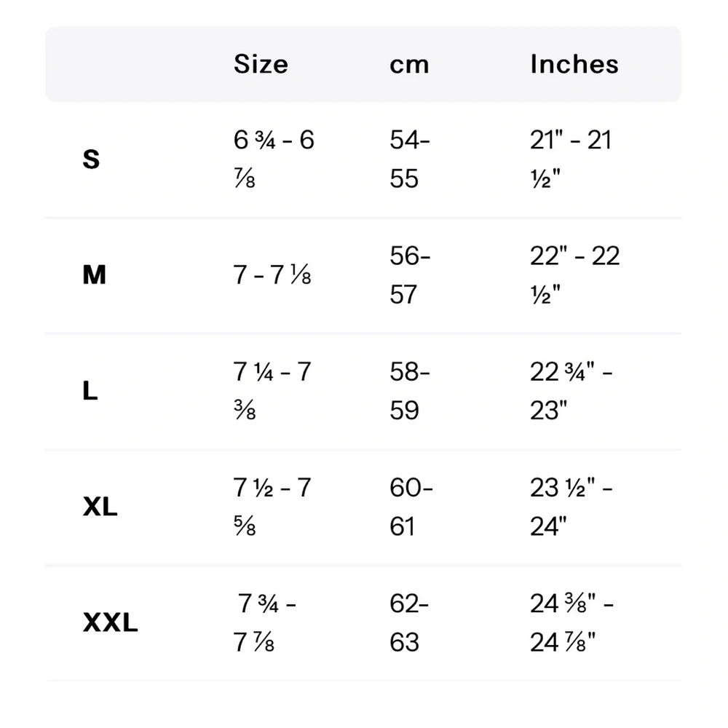
Task: Click the 24 ⅜" - 24 ⅞" inches cell
Action: [572, 622]
